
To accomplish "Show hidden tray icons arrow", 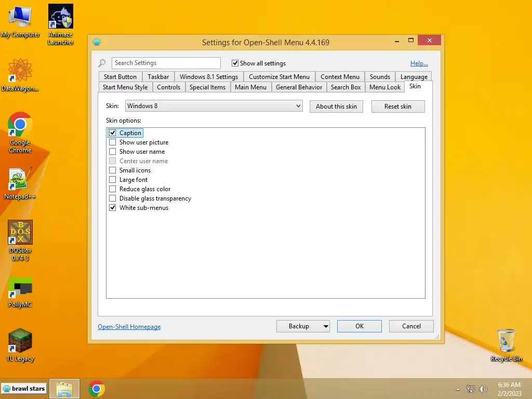I will point(458,389).
